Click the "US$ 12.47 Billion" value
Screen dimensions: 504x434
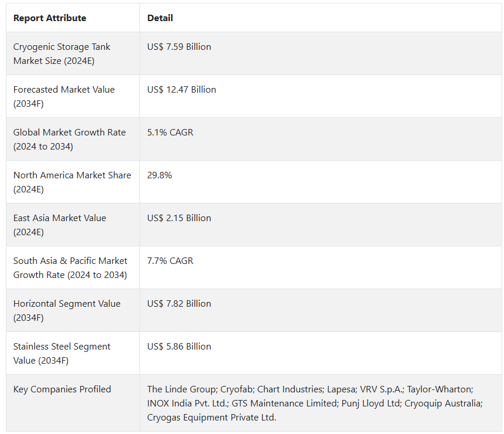[182, 90]
